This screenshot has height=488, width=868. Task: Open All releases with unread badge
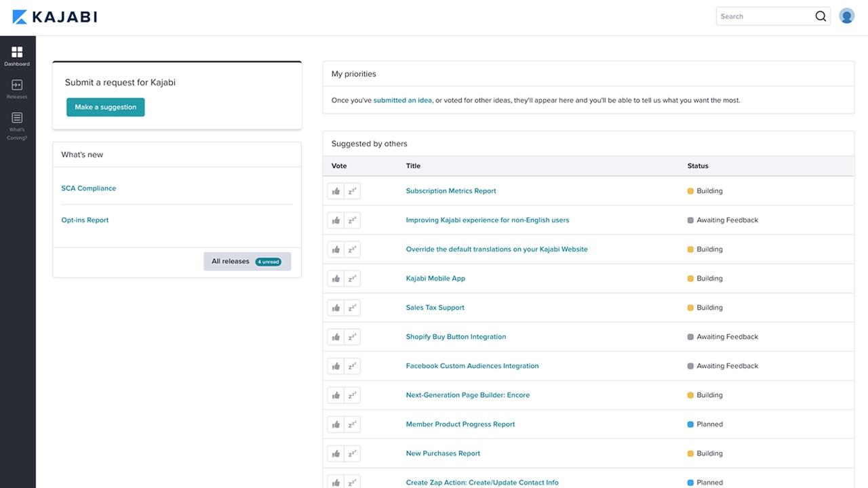click(x=247, y=262)
